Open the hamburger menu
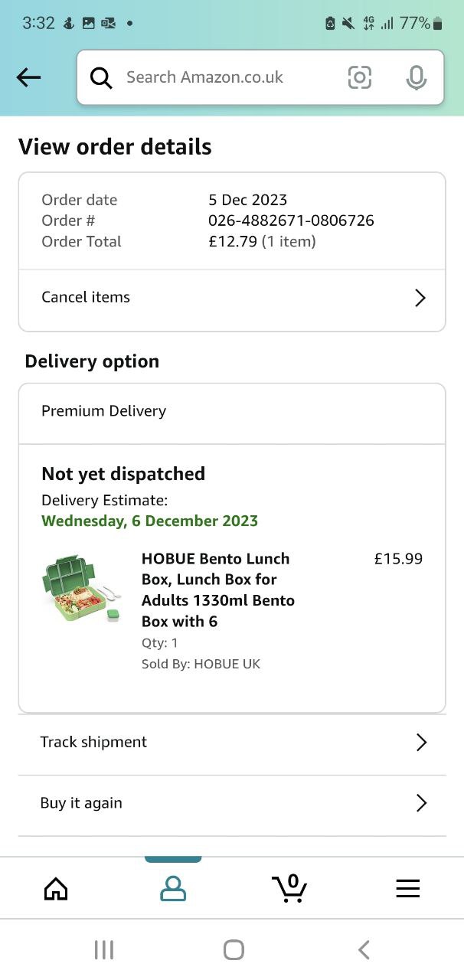Image resolution: width=464 pixels, height=980 pixels. coord(407,888)
